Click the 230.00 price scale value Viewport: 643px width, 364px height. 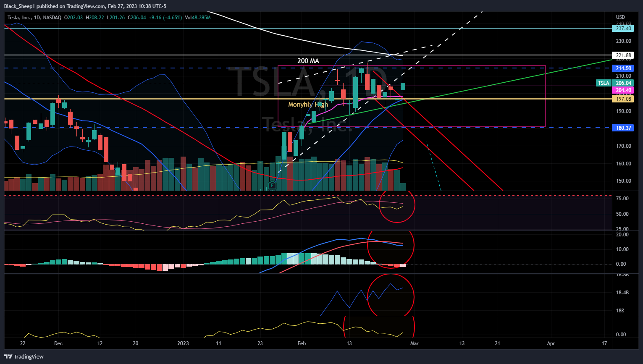pos(623,41)
